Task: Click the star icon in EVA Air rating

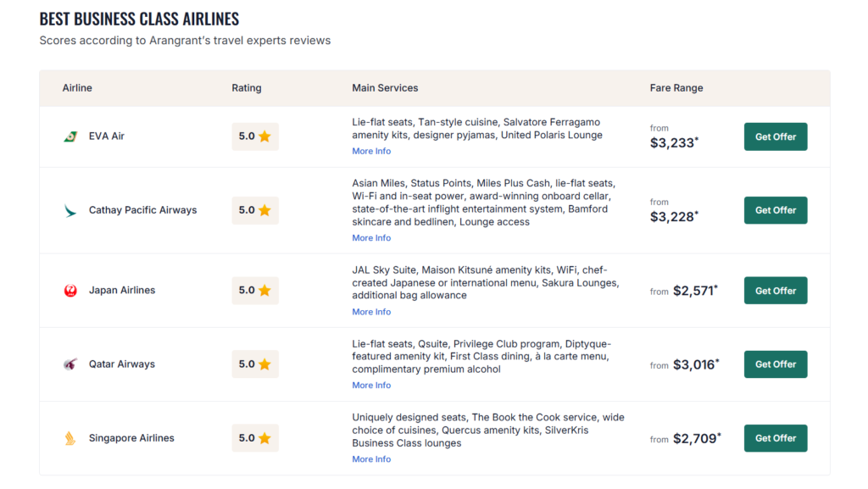Action: pos(264,136)
